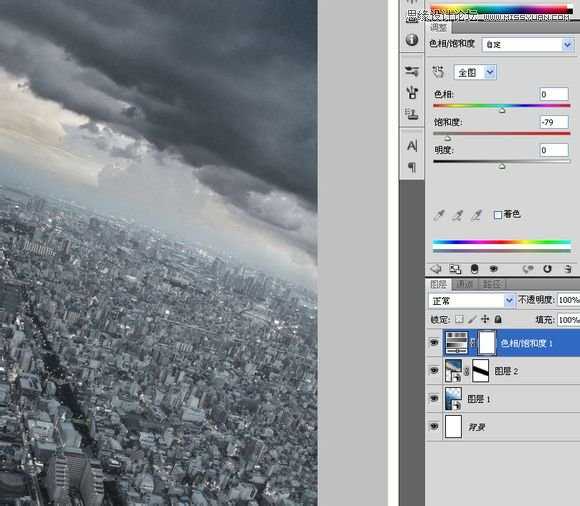Switch to the 通道 channels tab
Viewport: 580px width, 506px height.
click(x=464, y=284)
